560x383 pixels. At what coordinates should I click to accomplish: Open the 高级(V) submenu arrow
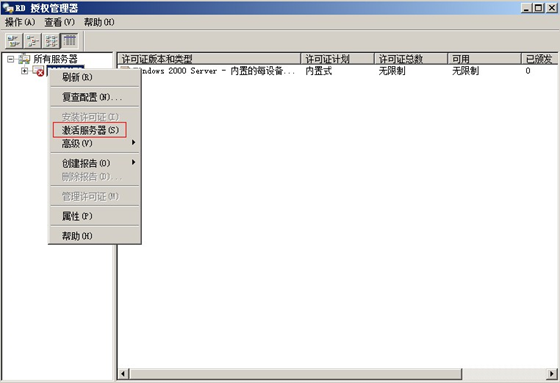coord(133,143)
